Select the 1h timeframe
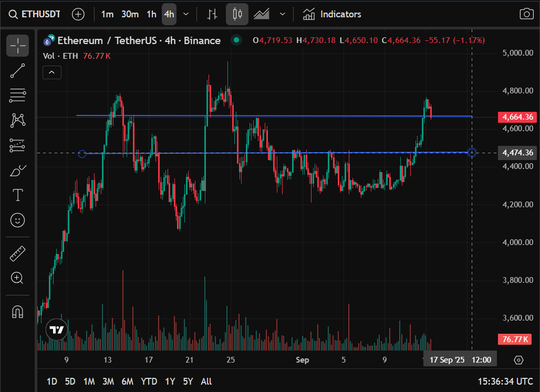The image size is (540, 392). tap(151, 14)
